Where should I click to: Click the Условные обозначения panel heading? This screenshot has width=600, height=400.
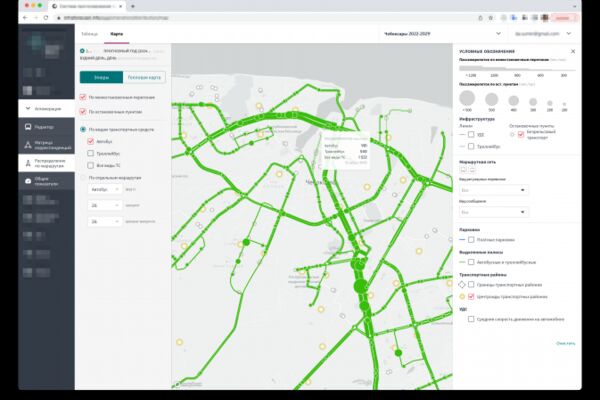487,51
